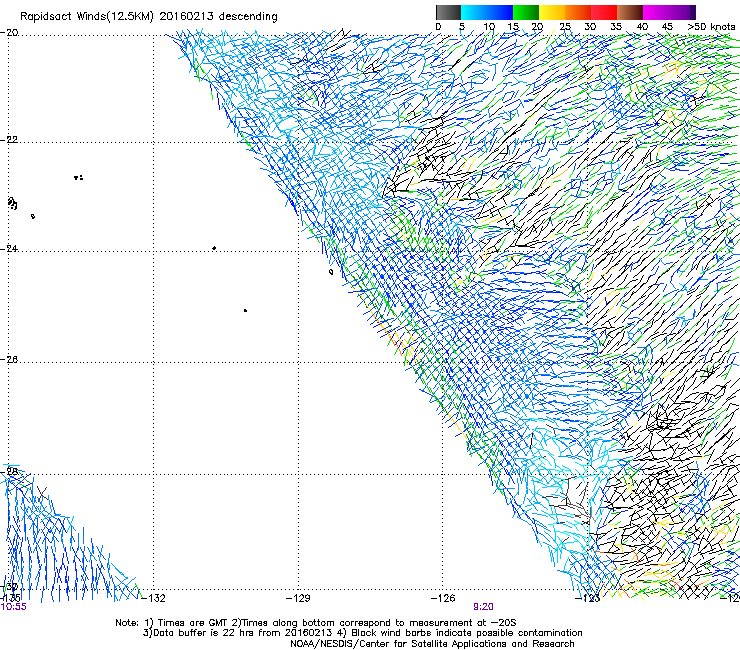740x650 pixels.
Task: Click the latitude label '-24'
Action: tap(9, 249)
